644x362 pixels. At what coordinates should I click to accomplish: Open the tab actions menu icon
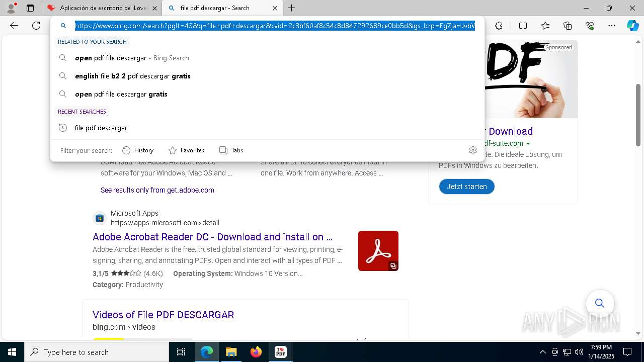[x=30, y=8]
